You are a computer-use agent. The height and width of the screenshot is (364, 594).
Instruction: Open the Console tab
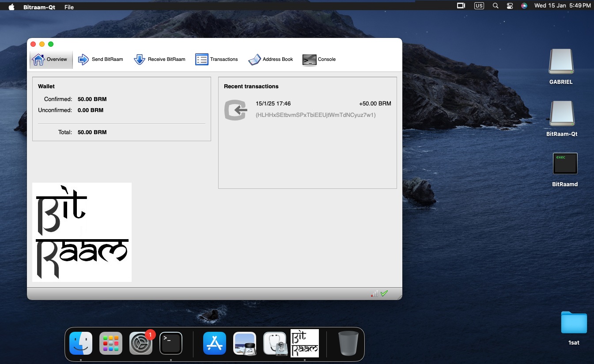tap(319, 60)
